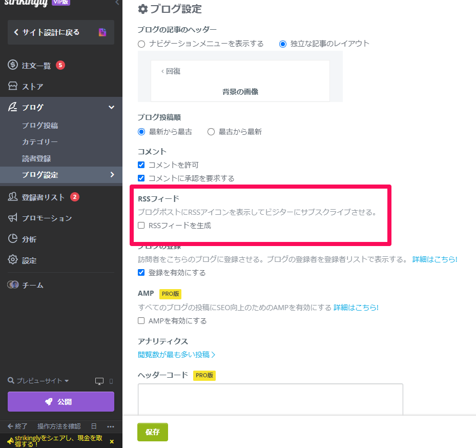476x448 pixels.
Task: Click the green 保存 save button
Action: click(x=152, y=432)
